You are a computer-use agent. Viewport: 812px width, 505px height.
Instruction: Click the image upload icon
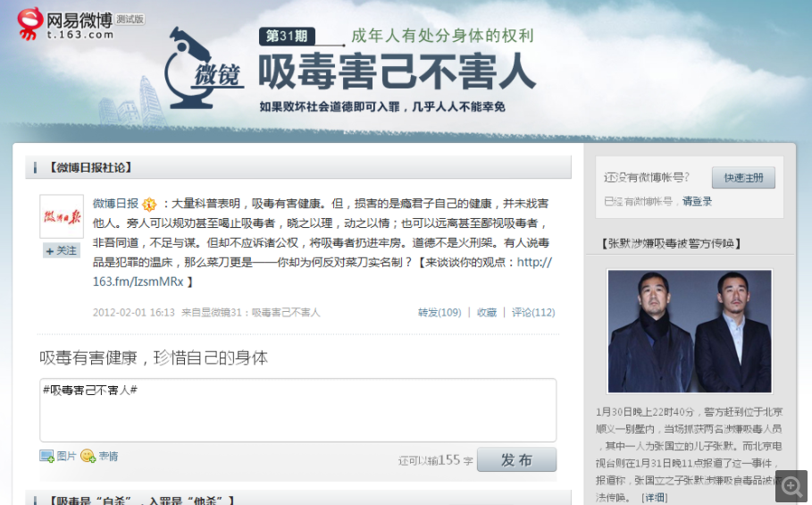click(x=46, y=457)
